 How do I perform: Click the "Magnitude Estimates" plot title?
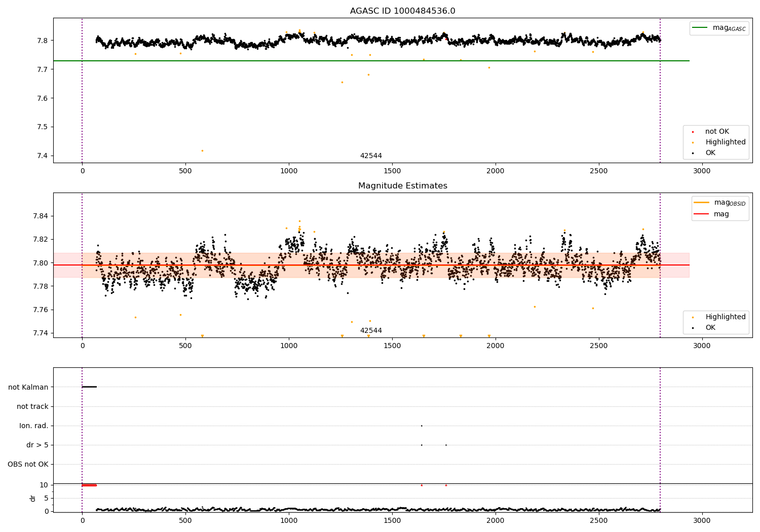403,186
